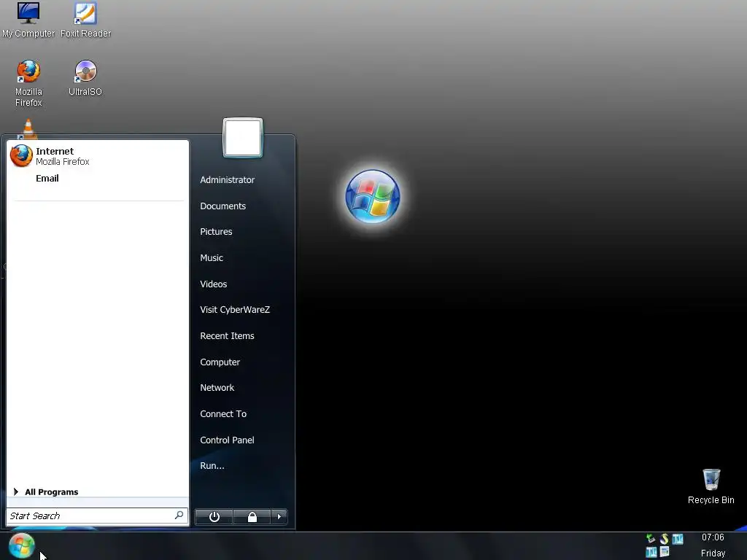747x560 pixels.
Task: Open My Computer desktop icon
Action: (x=28, y=20)
